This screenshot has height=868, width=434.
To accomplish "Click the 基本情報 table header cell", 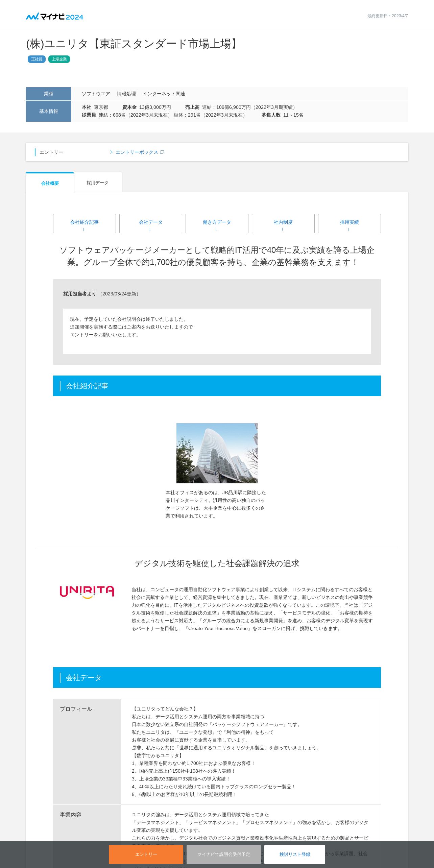I will point(48,111).
